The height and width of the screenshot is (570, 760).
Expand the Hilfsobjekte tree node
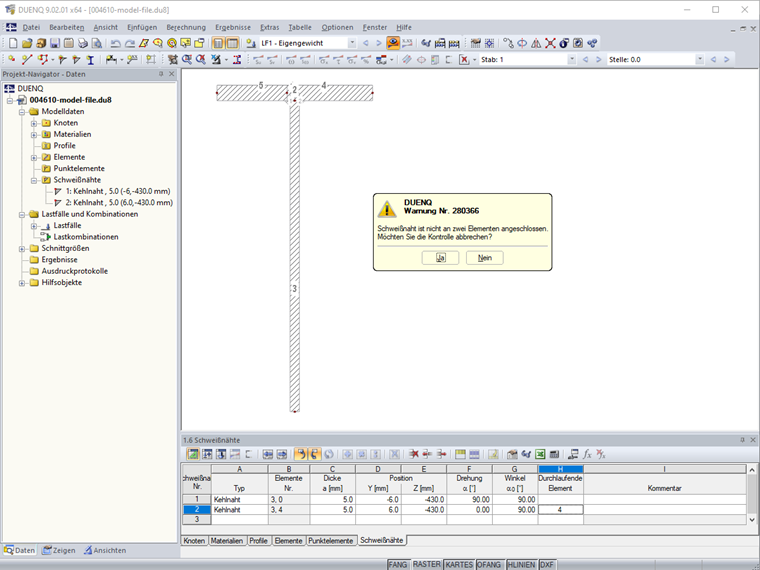click(22, 283)
